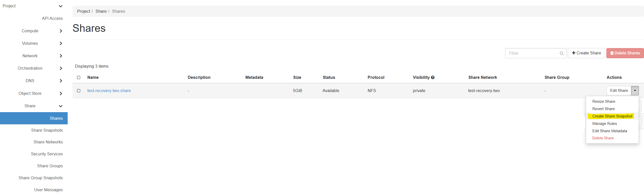Image resolution: width=644 pixels, height=193 pixels.
Task: Open Share Group Snapshots in the sidebar
Action: (40, 178)
